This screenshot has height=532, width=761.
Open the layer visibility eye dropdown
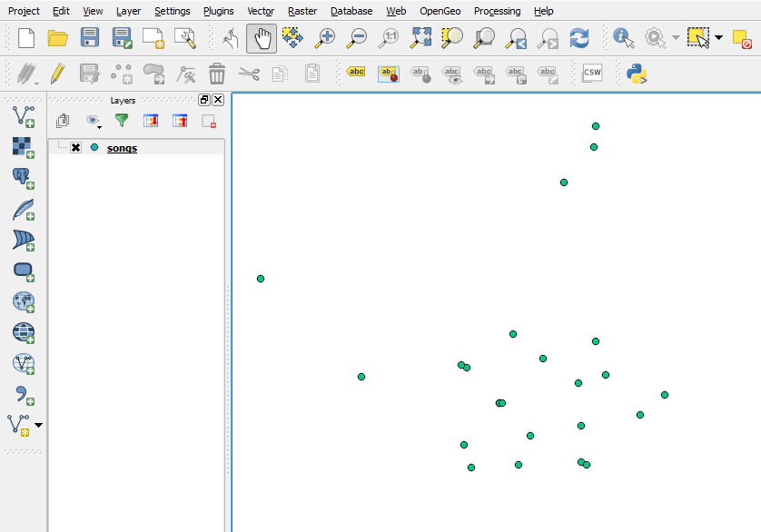pos(94,121)
